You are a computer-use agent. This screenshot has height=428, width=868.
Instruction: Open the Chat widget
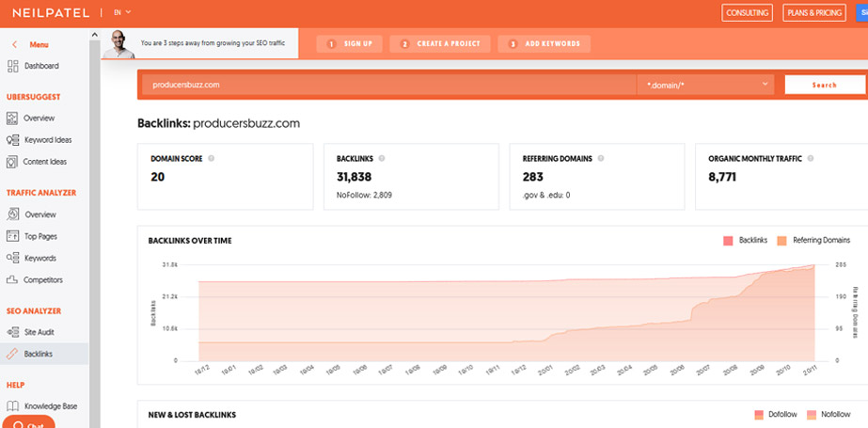coord(27,422)
